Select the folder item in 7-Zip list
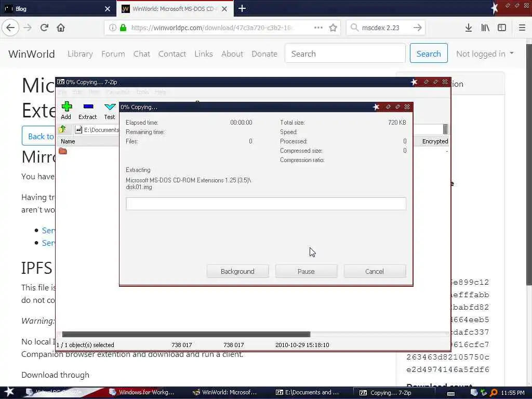532x399 pixels. click(x=63, y=151)
